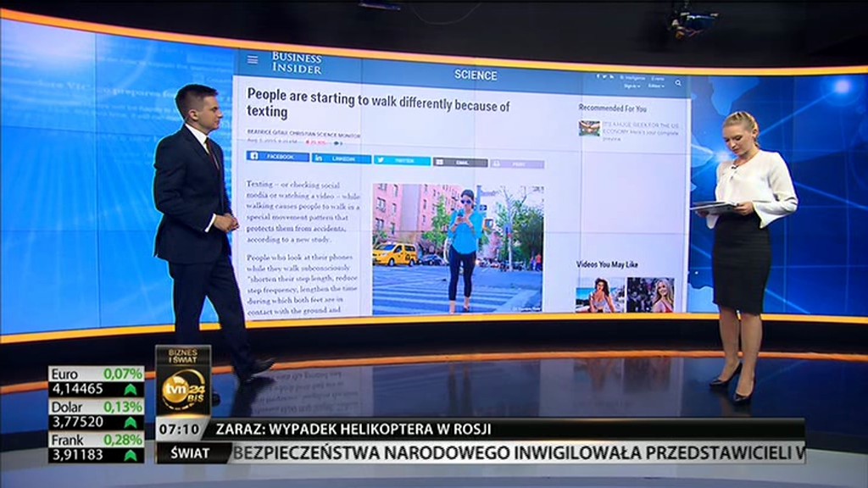
Task: Click the green up arrow in Frank row
Action: [x=130, y=455]
